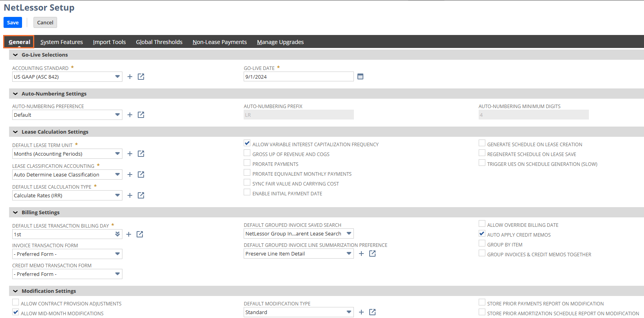This screenshot has height=318, width=644.
Task: Enable Prorate Equivalent Monthly Payments
Action: coord(247,173)
